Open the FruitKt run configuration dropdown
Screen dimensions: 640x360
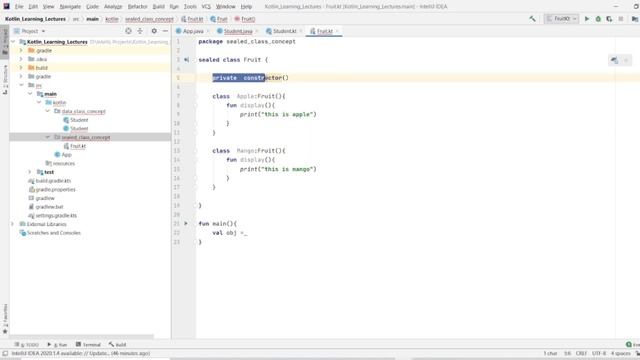pyautogui.click(x=561, y=19)
